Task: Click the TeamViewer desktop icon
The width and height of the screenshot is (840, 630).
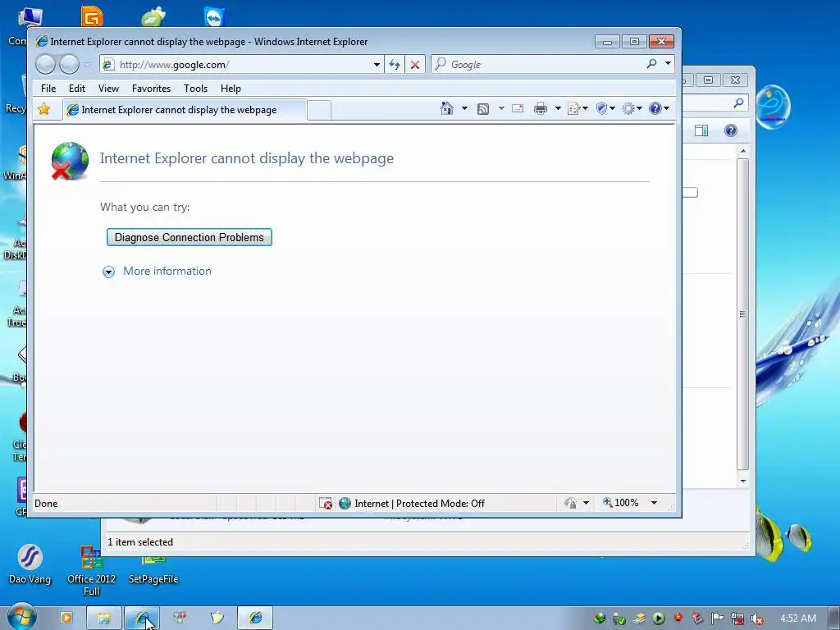Action: coord(214,16)
